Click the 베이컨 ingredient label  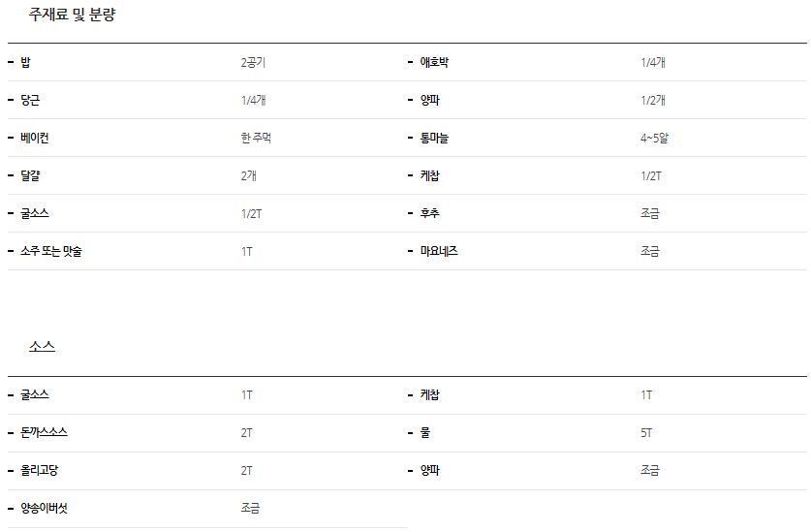pyautogui.click(x=35, y=138)
